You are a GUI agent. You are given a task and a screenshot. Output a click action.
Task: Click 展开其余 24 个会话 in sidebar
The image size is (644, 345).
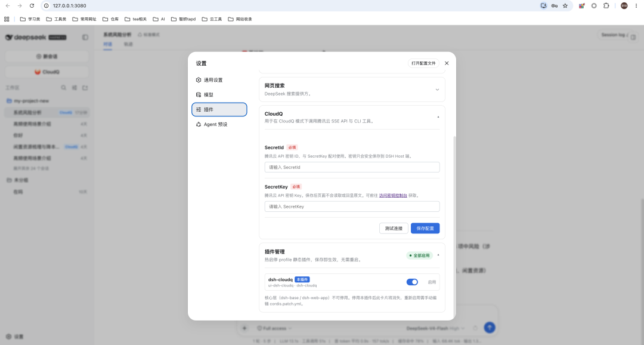[x=31, y=168]
